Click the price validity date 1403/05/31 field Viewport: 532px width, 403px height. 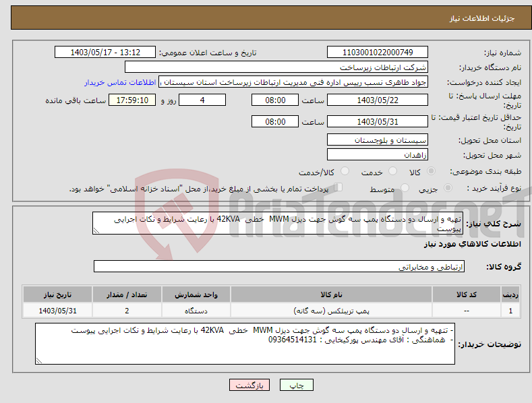click(x=378, y=121)
